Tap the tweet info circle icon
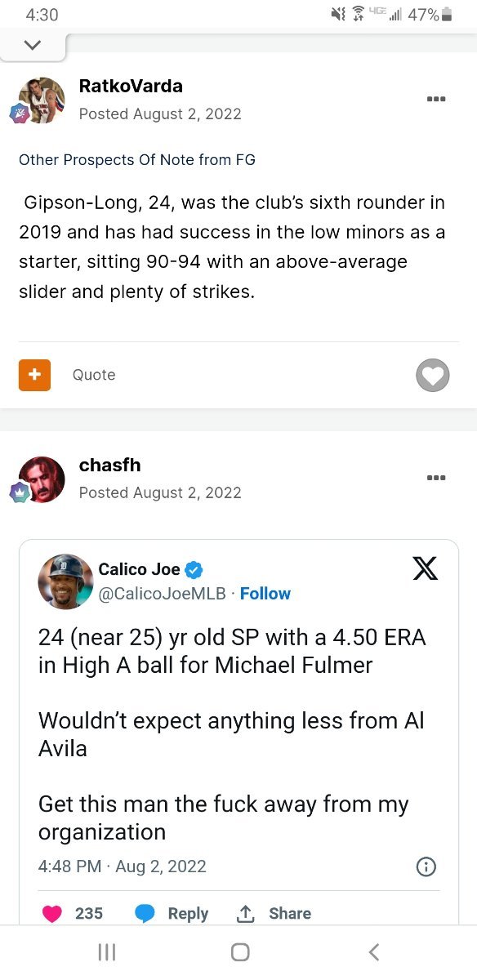The height and width of the screenshot is (980, 477). 426,866
